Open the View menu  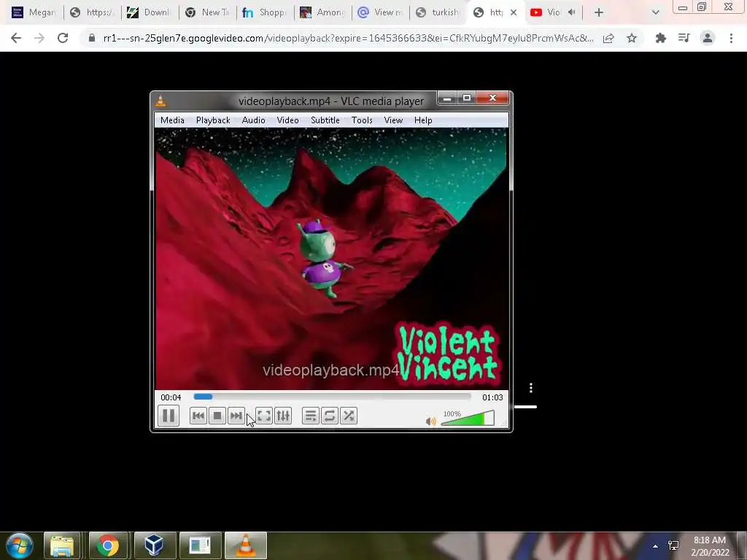point(393,120)
